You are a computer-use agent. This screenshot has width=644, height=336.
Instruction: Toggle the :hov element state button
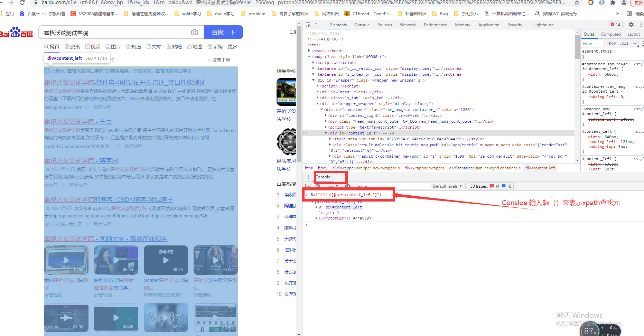612,43
